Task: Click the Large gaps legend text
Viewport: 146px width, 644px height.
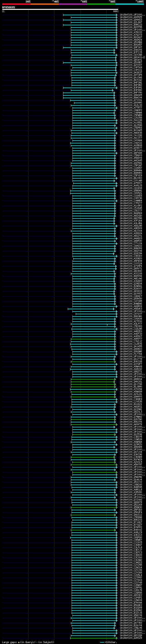Action: 28,642
